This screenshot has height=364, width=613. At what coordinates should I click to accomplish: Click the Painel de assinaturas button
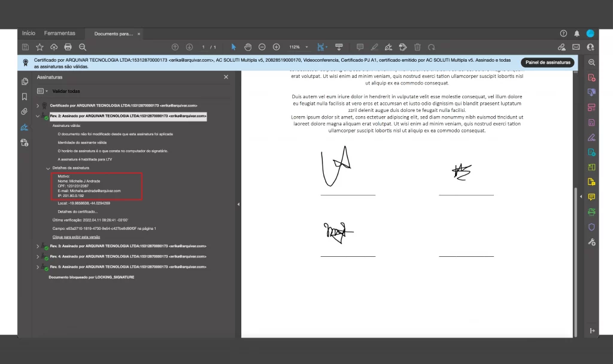tap(547, 62)
